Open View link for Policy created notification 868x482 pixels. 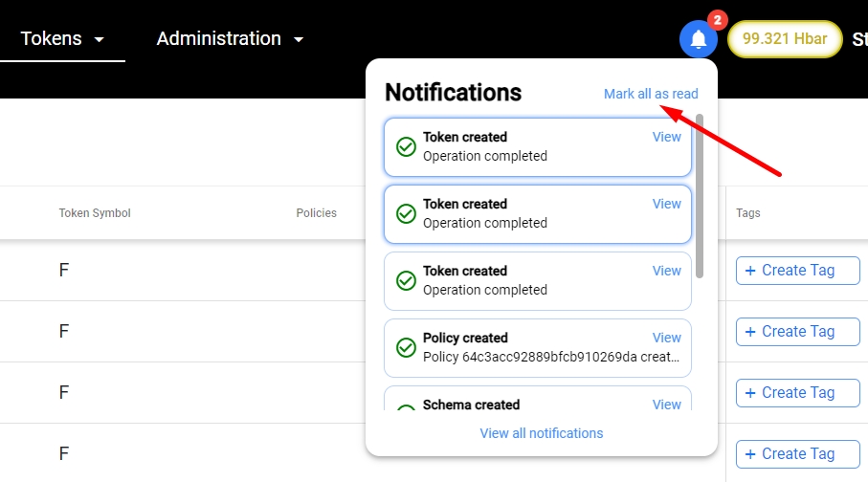coord(666,338)
